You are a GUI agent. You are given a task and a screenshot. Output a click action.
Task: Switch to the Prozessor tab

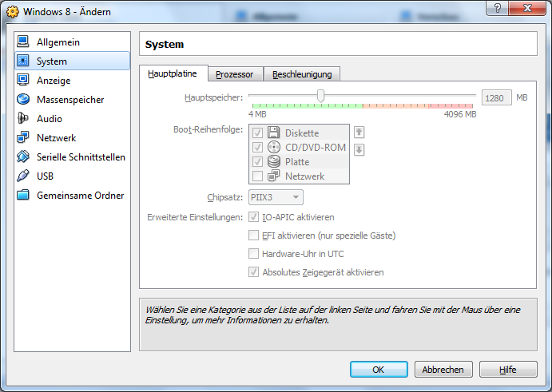[235, 74]
